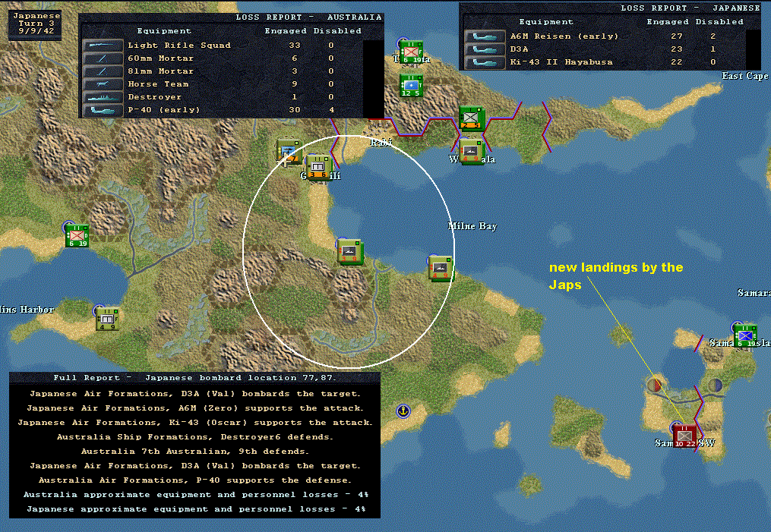The height and width of the screenshot is (532, 771).
Task: Click the Destroyer equipment icon
Action: (103, 97)
